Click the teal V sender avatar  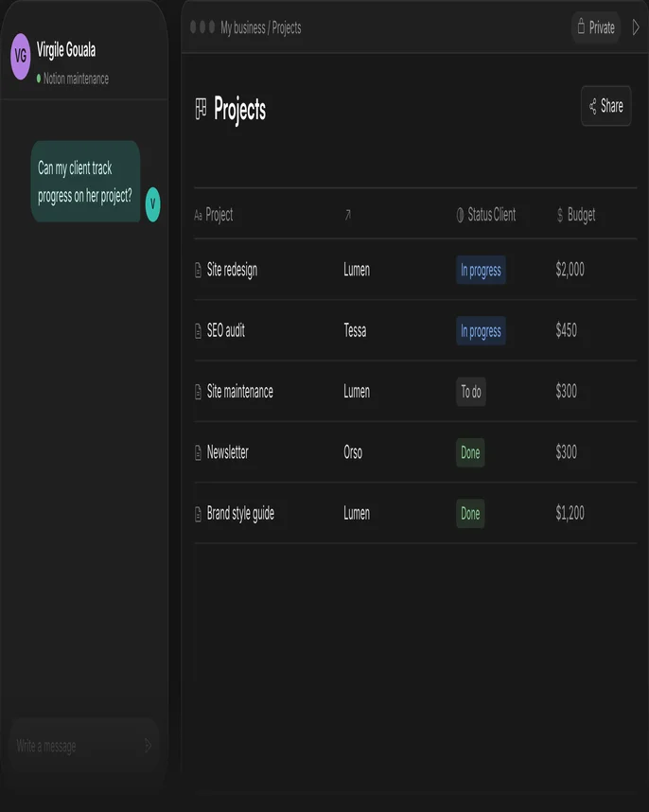click(152, 204)
